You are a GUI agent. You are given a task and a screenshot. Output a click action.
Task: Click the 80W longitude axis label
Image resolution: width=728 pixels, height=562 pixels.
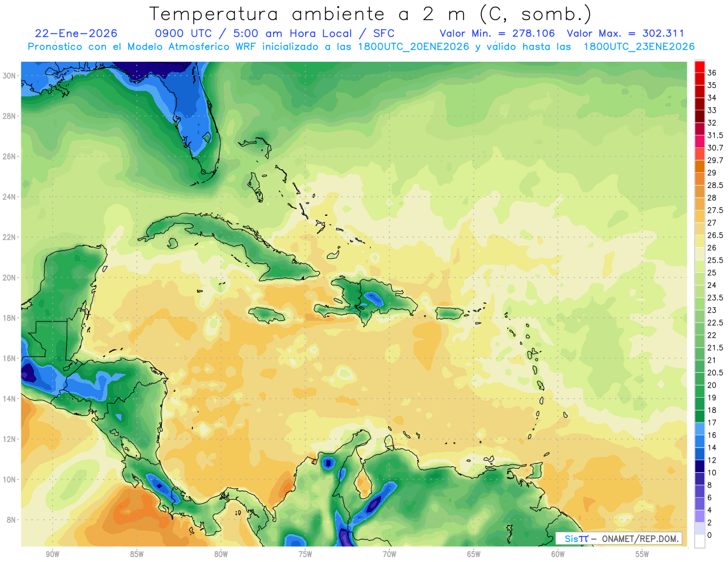[x=221, y=554]
